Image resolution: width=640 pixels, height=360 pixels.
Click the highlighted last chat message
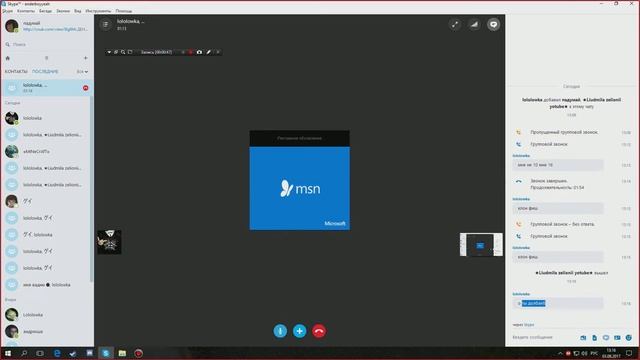click(x=558, y=303)
